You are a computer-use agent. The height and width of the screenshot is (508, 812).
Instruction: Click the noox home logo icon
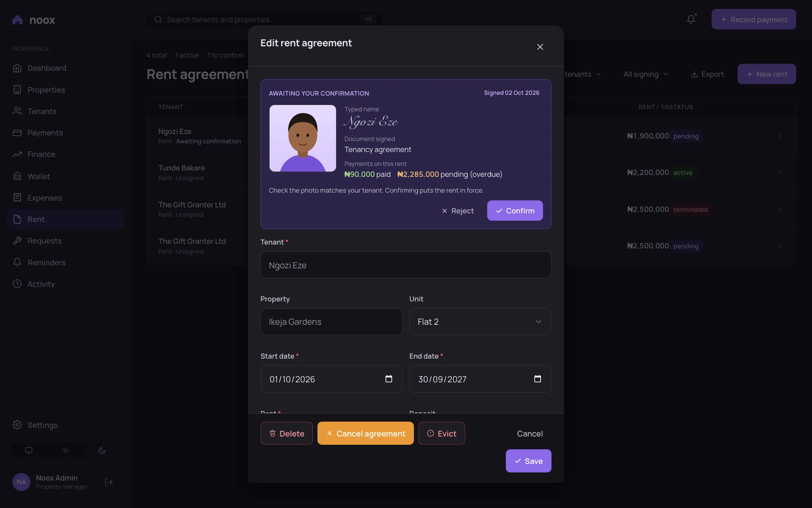point(17,20)
